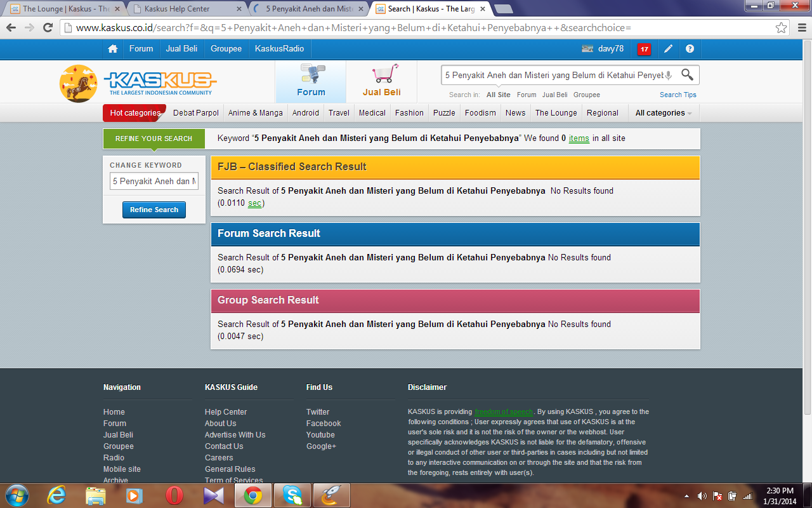
Task: Click the Hot categories label
Action: (x=135, y=113)
